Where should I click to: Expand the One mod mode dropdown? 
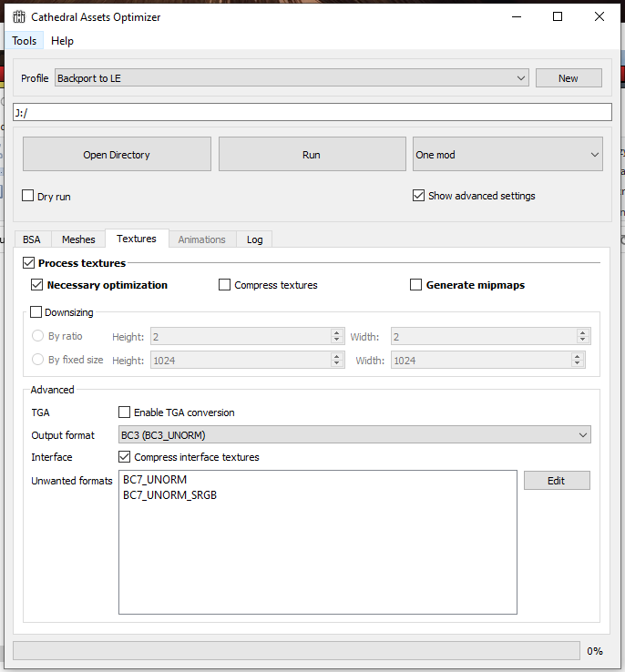(x=507, y=154)
